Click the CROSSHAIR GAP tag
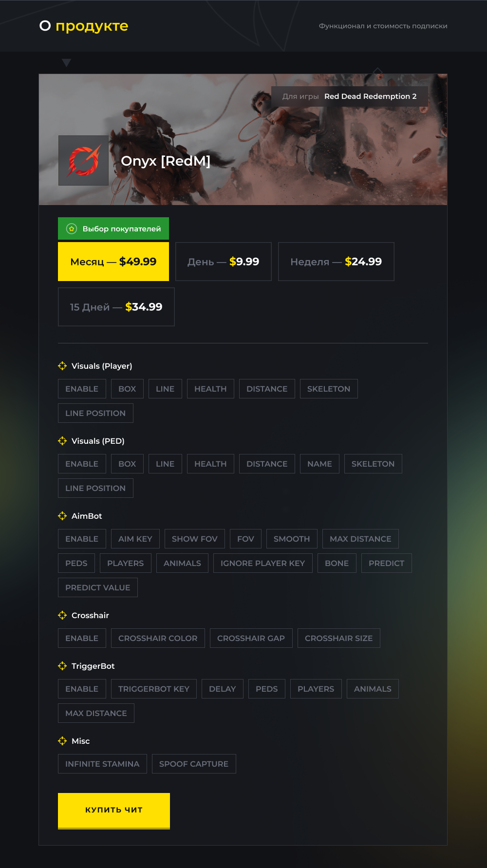Screen dimensions: 487x868 click(x=251, y=638)
